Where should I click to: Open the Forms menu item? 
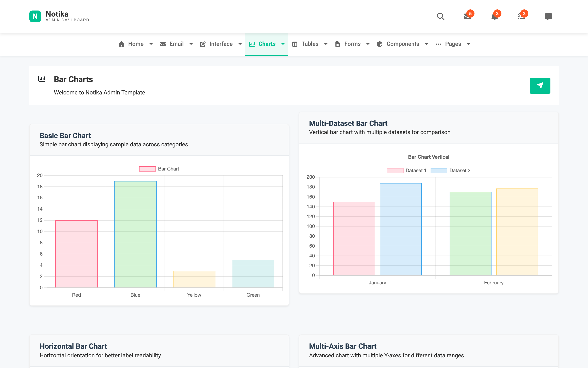tap(352, 44)
